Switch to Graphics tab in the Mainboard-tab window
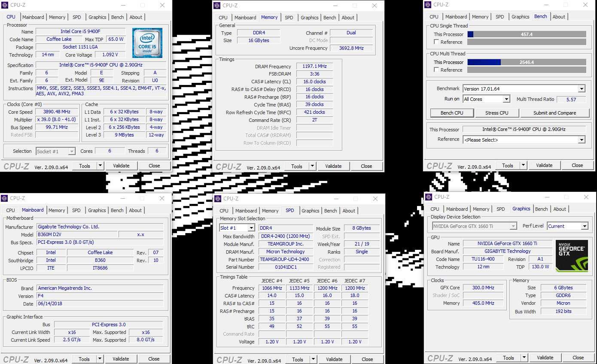 (x=97, y=210)
